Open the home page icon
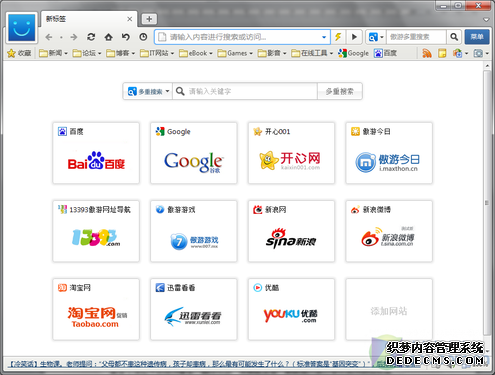 [x=108, y=37]
